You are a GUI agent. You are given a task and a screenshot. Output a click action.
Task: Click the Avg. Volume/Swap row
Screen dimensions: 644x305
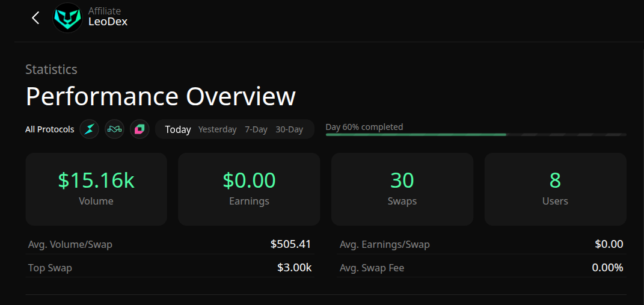170,244
